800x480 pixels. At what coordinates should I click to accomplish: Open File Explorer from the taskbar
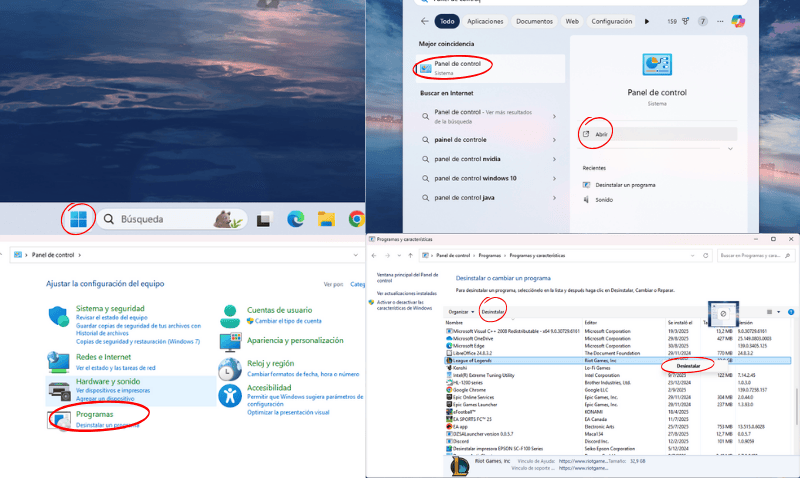point(325,219)
